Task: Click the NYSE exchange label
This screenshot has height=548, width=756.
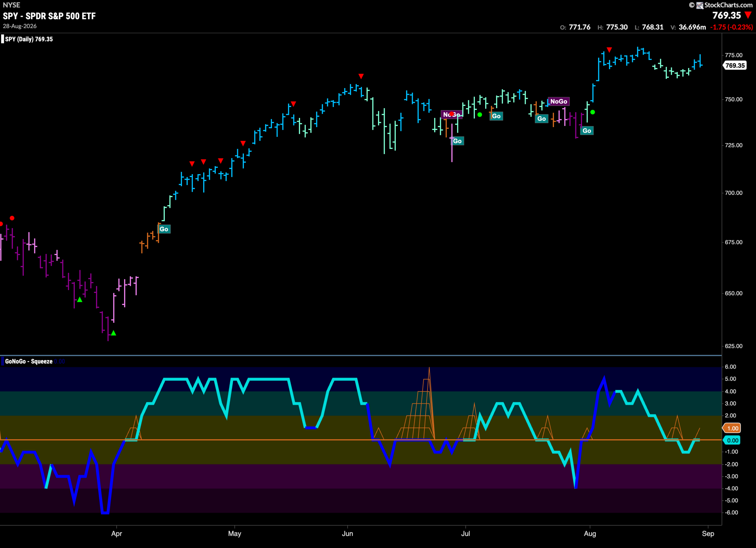Action: (x=11, y=5)
